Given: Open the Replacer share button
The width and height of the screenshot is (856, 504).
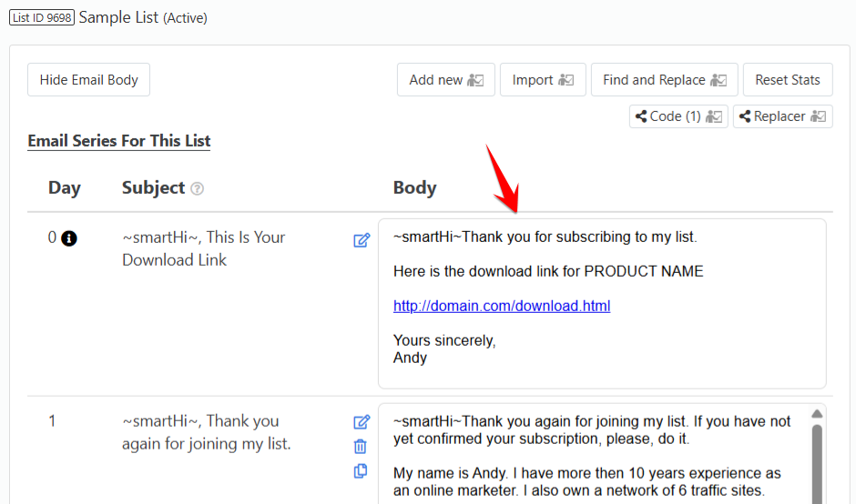Looking at the screenshot, I should (783, 116).
